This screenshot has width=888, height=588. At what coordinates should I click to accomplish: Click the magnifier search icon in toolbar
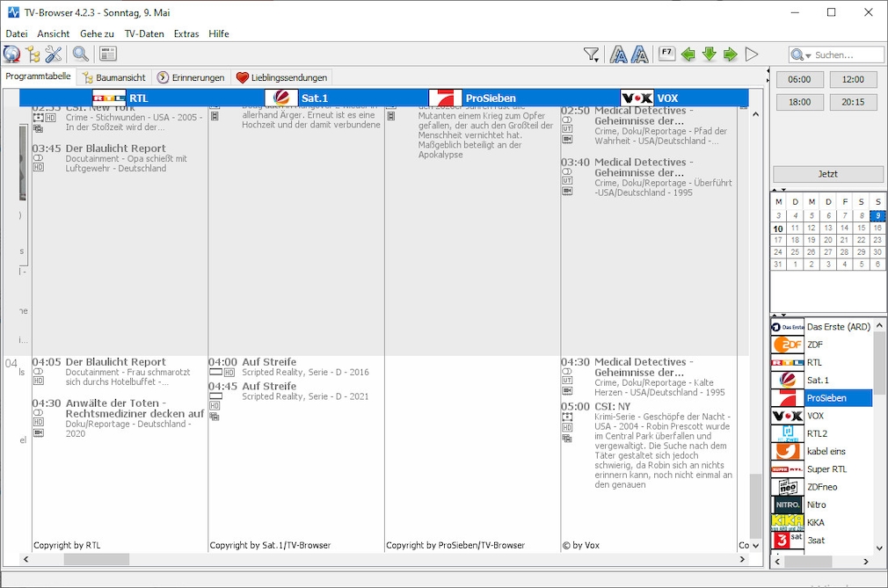point(81,54)
